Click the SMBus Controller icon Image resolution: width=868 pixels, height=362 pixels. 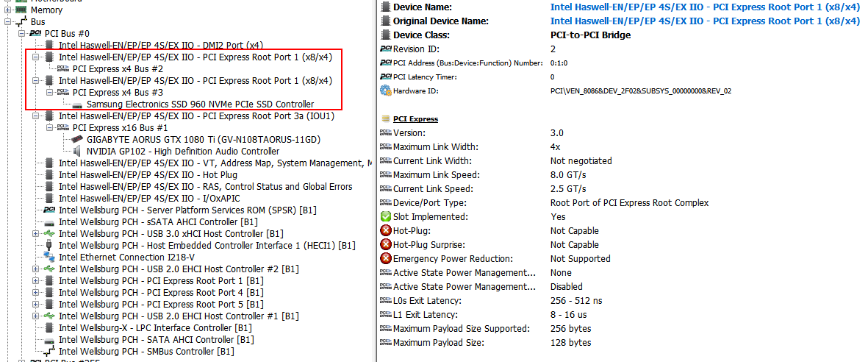[49, 352]
